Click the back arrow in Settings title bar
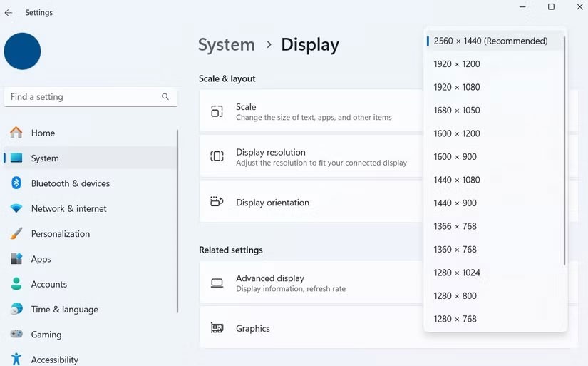 click(x=9, y=13)
